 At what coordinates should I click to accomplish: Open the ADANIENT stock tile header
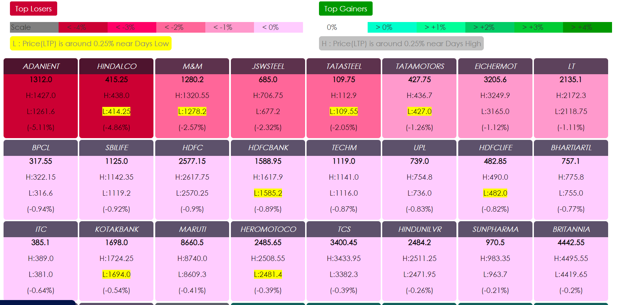(x=41, y=66)
